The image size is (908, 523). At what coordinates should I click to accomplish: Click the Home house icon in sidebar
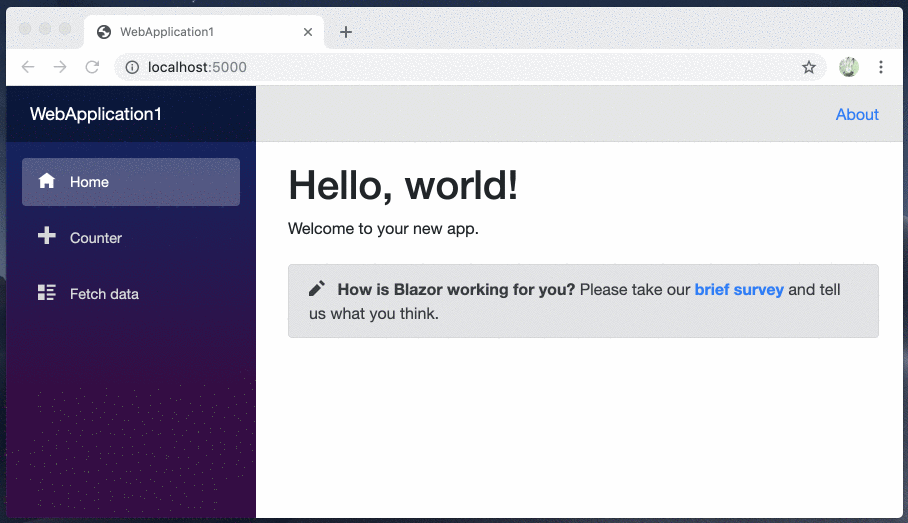[x=46, y=181]
